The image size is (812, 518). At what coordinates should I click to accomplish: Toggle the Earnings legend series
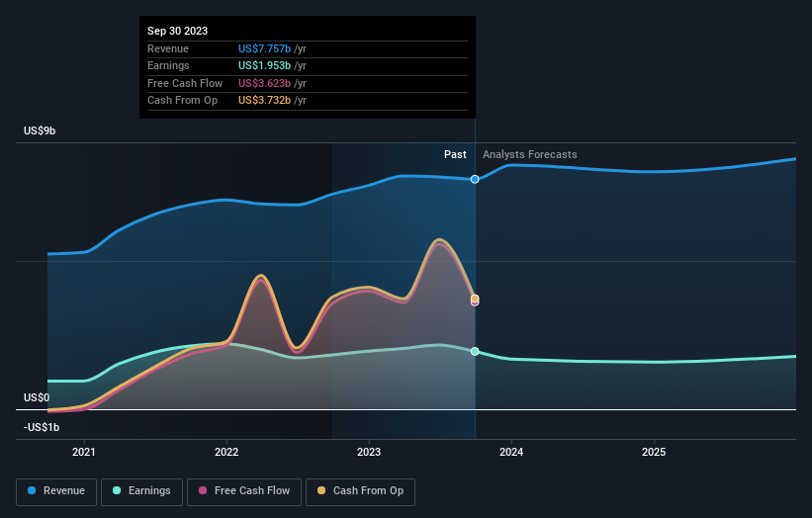click(x=141, y=491)
